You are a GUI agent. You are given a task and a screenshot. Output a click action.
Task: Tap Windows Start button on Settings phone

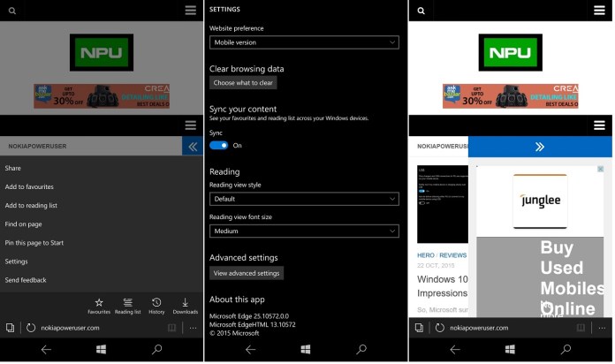[x=306, y=349]
